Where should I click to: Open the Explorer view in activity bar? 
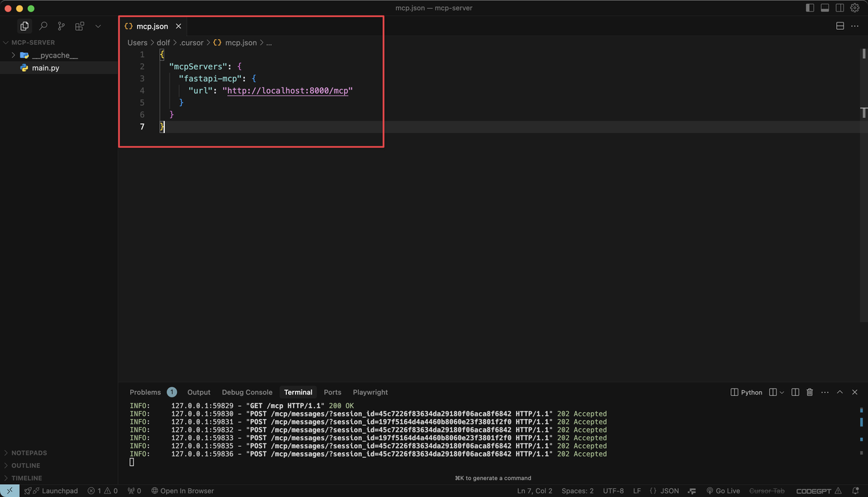click(24, 26)
